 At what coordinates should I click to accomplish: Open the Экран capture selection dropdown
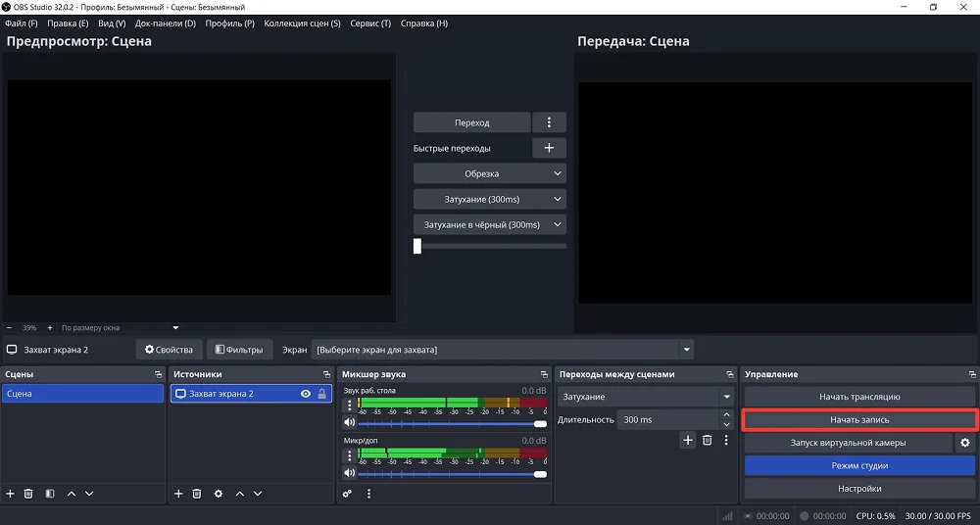pos(687,350)
